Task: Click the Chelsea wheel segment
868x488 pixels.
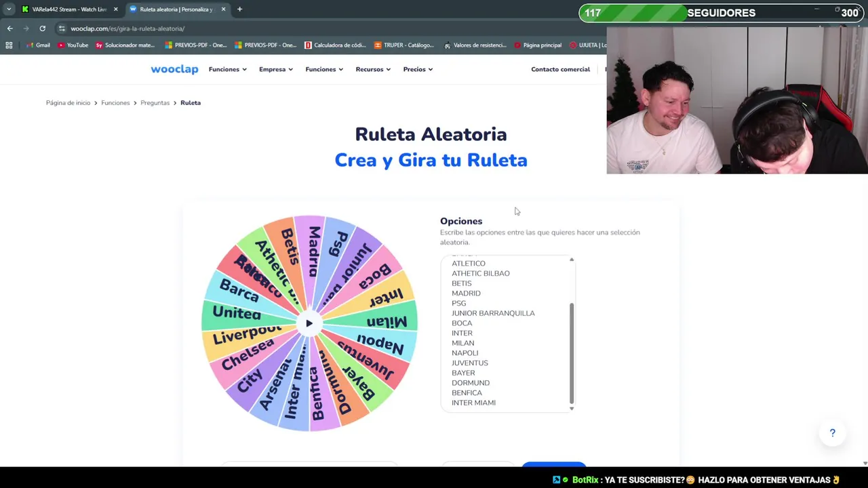Action: [x=248, y=354]
